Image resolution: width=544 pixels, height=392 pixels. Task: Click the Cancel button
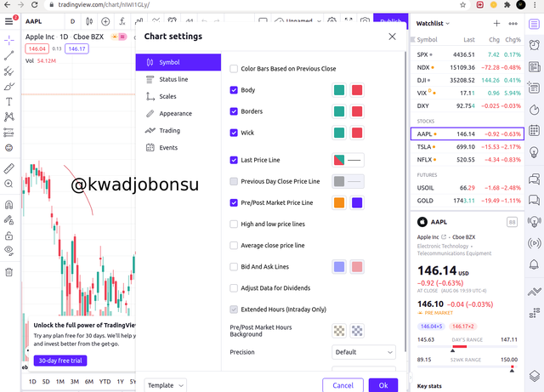(343, 385)
